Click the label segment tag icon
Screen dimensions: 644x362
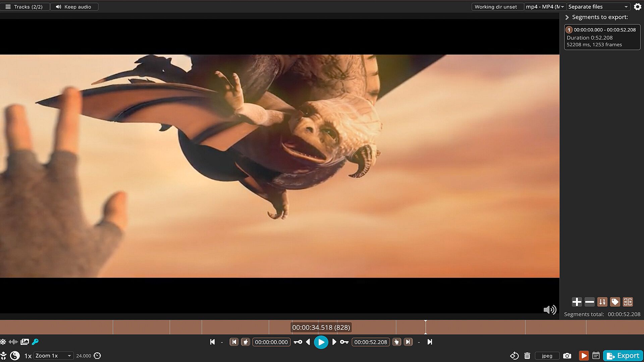[615, 302]
